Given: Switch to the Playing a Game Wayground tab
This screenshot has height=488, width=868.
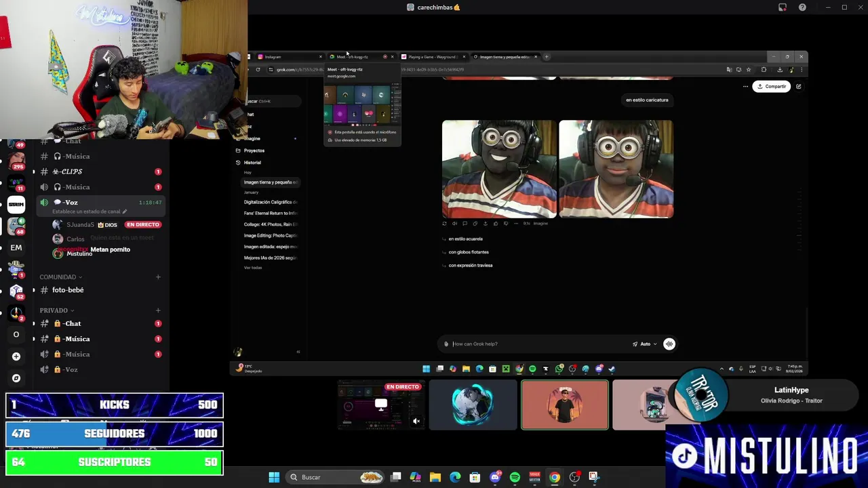Looking at the screenshot, I should click(x=433, y=57).
